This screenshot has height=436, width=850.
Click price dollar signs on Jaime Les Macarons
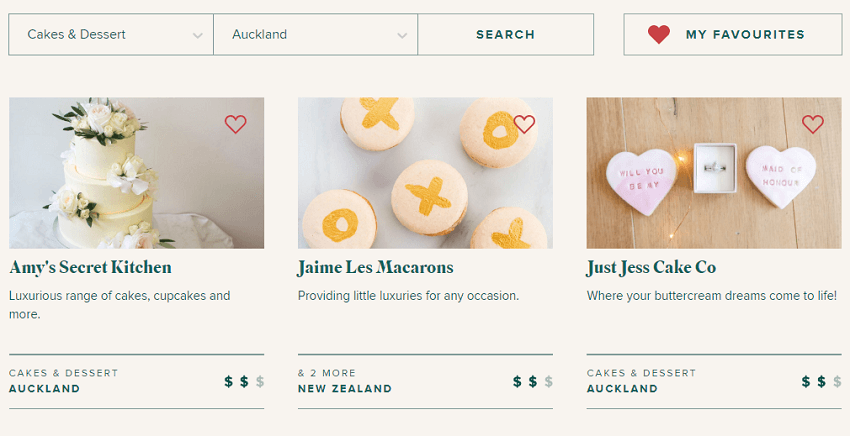[533, 381]
